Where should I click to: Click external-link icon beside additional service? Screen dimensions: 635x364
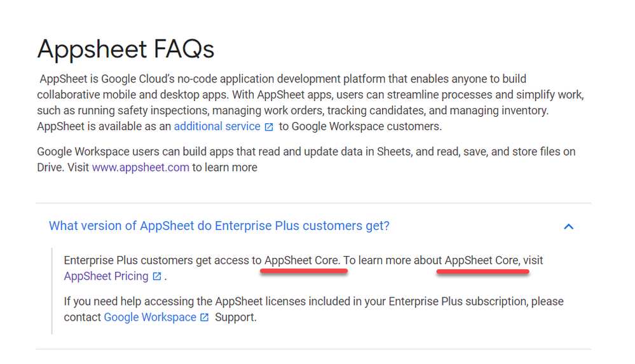click(269, 127)
